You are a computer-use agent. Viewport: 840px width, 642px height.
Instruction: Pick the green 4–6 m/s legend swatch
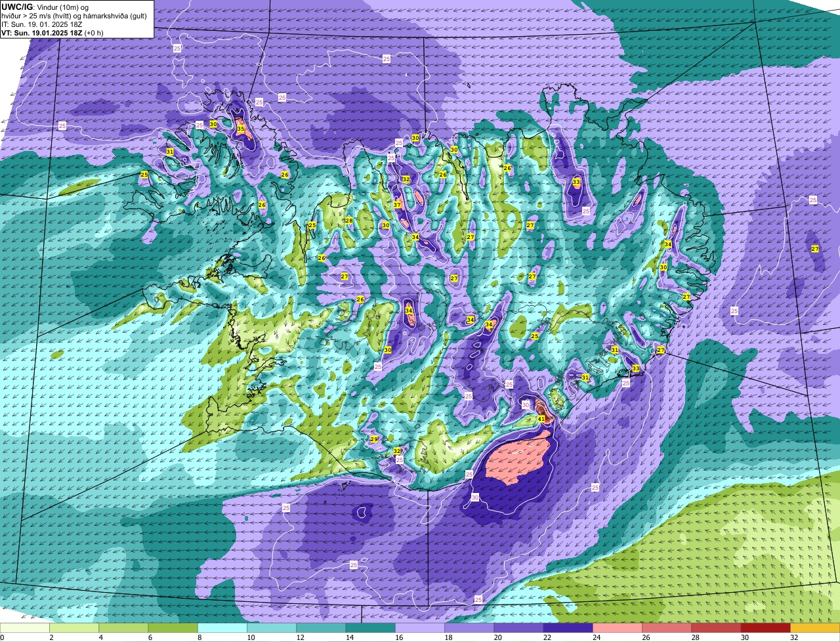pos(123,628)
